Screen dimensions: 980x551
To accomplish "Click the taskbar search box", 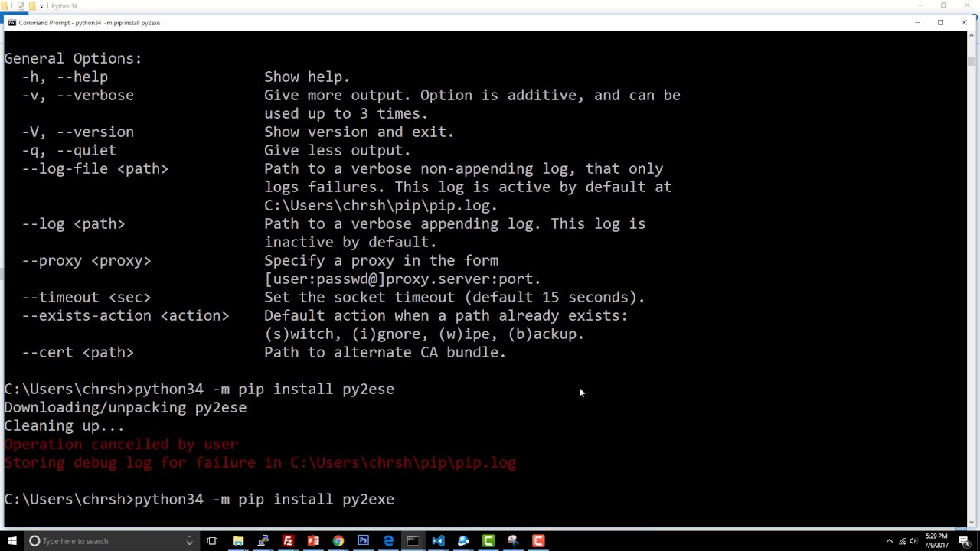I will pos(111,541).
